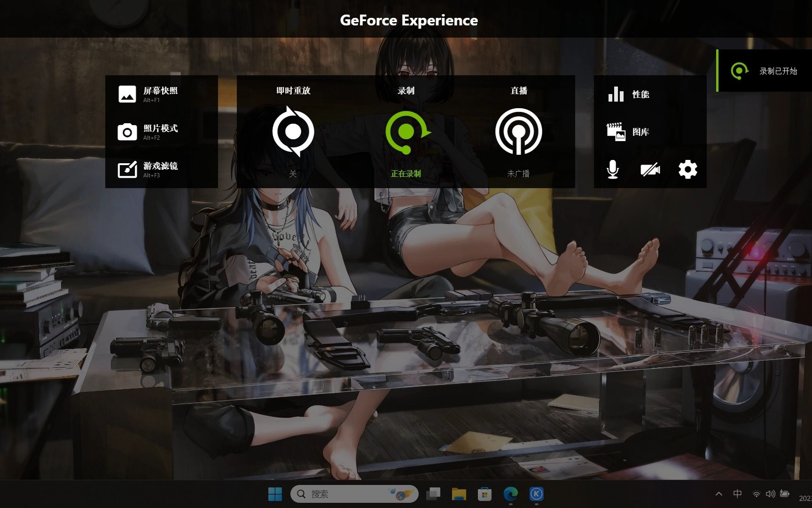Open Microsoft Store from taskbar
812x508 pixels.
(x=484, y=494)
